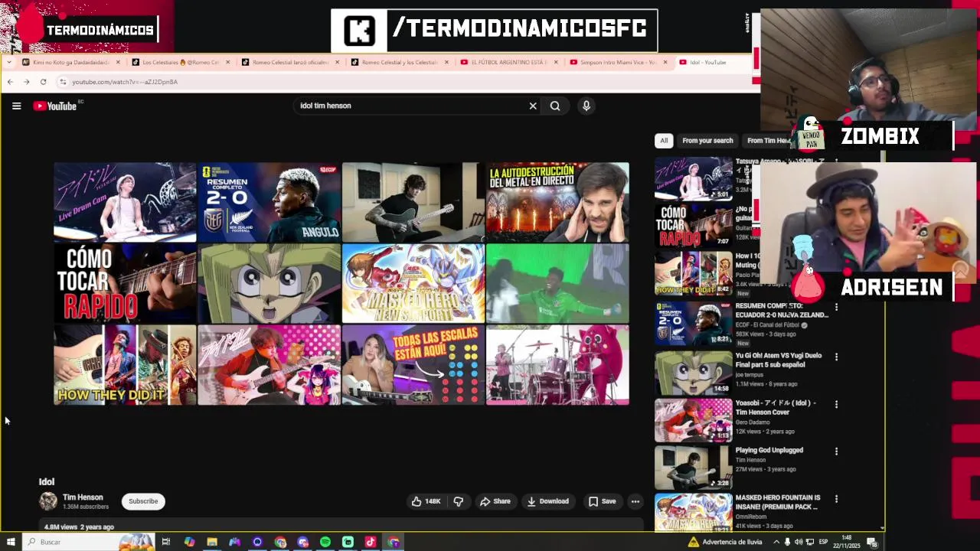Clear the search box text with X

tap(533, 106)
